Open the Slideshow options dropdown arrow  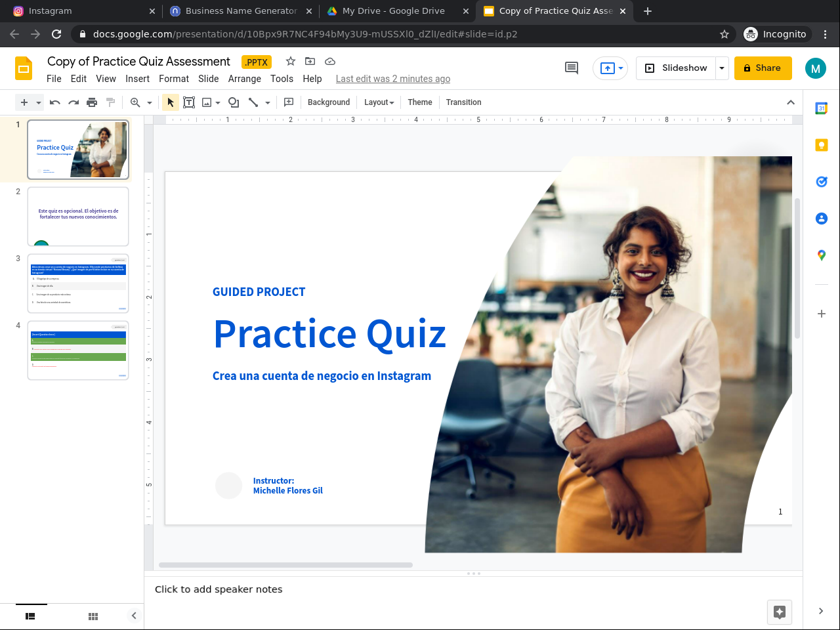(x=722, y=68)
